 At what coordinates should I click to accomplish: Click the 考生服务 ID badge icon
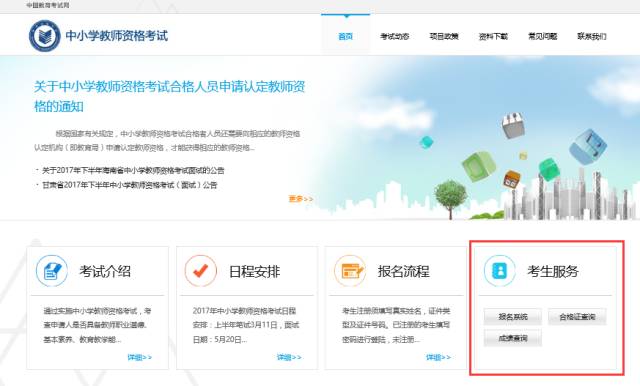500,271
